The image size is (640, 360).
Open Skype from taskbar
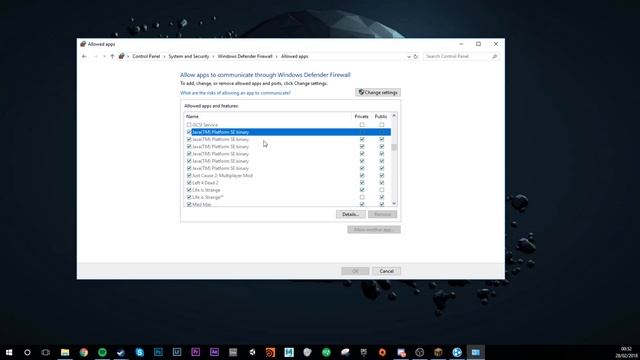click(x=140, y=352)
